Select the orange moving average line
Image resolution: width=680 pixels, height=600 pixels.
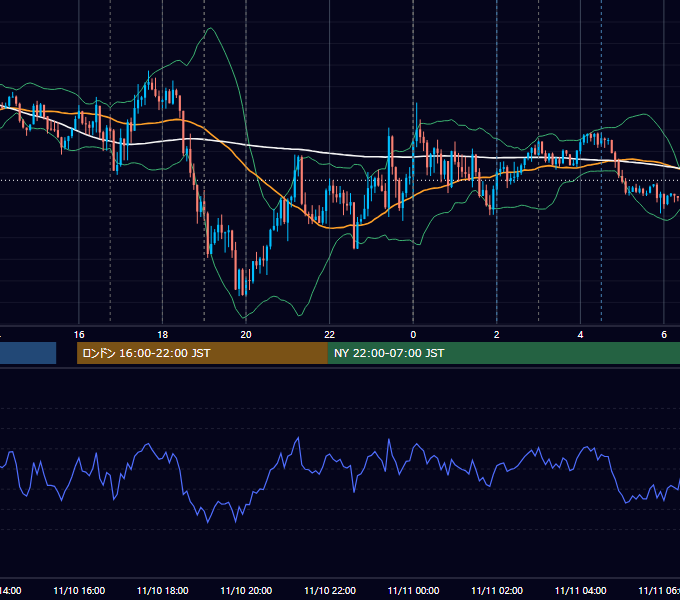click(330, 227)
